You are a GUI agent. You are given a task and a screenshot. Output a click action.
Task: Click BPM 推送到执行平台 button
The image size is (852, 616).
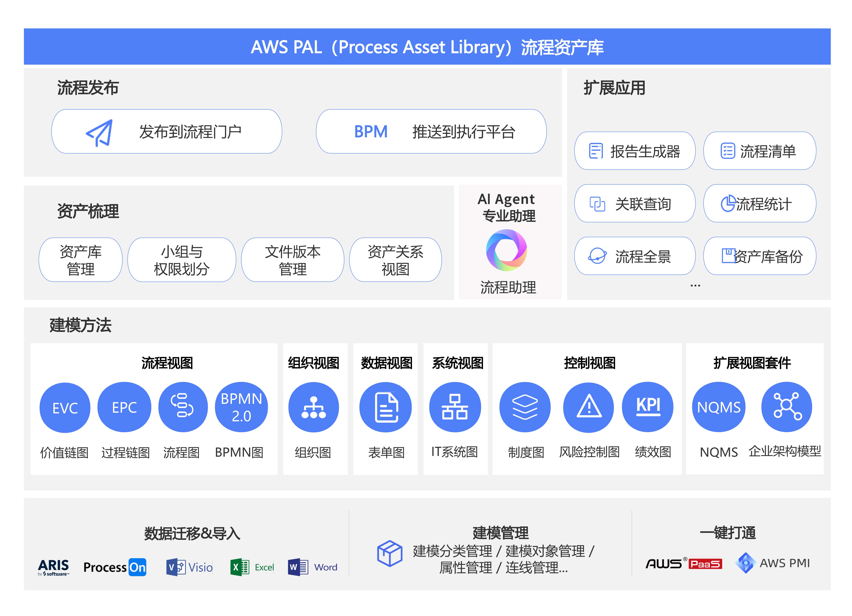(431, 131)
